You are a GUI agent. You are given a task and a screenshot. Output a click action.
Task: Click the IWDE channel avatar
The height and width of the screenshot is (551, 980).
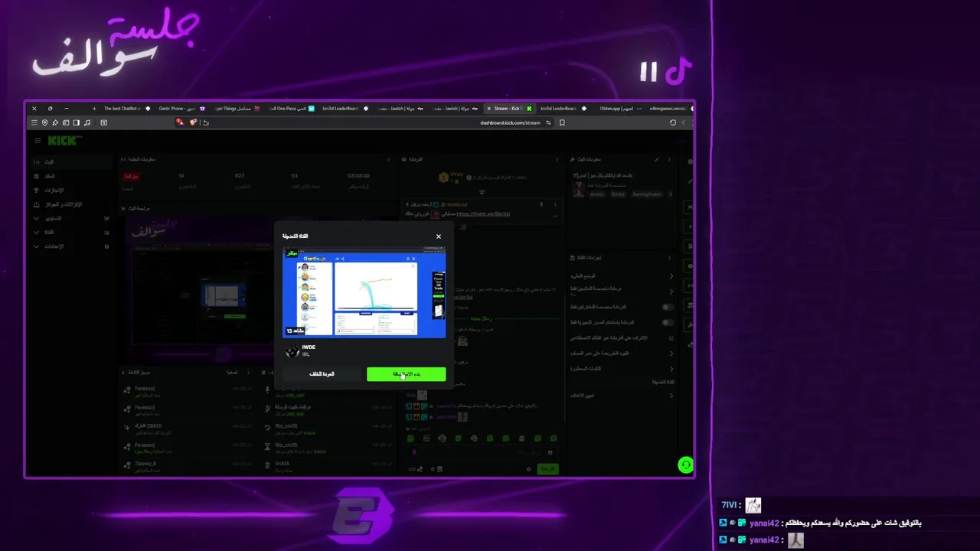tap(292, 351)
